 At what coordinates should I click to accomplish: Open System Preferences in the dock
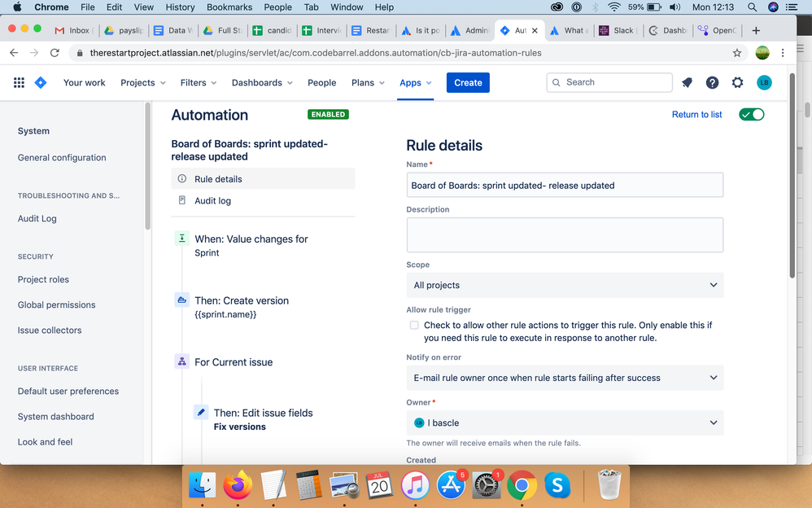pos(486,485)
